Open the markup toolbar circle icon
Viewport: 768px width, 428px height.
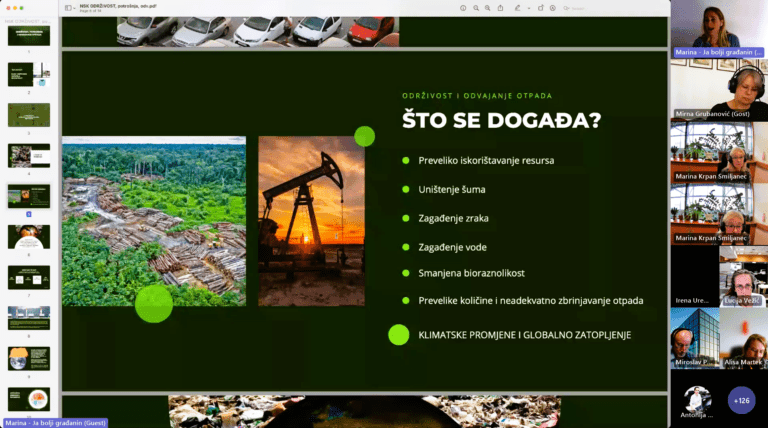coord(552,8)
